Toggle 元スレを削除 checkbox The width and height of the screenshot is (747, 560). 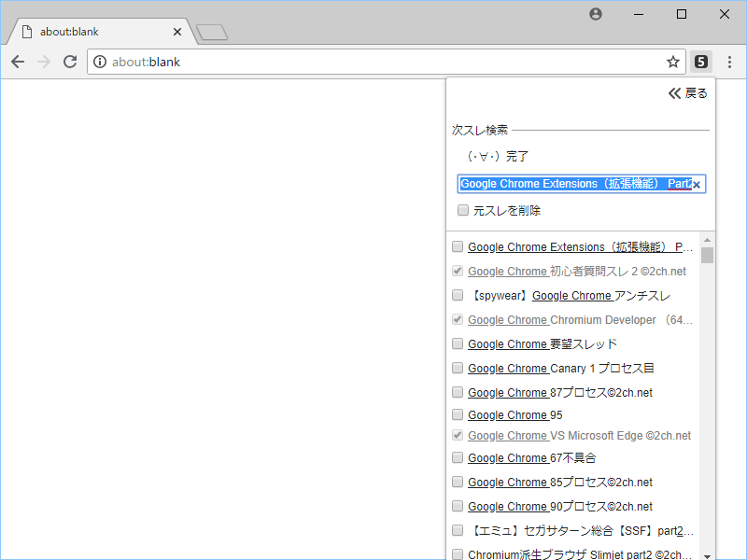click(x=462, y=211)
